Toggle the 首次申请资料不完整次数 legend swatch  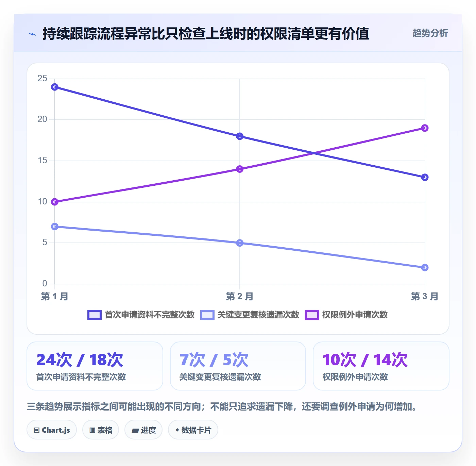point(95,315)
